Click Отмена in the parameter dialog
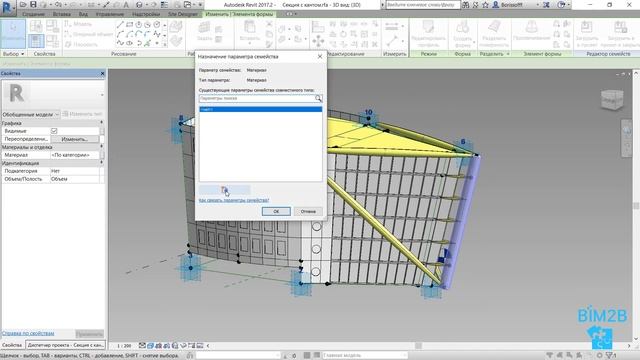The width and height of the screenshot is (640, 360). pos(308,211)
